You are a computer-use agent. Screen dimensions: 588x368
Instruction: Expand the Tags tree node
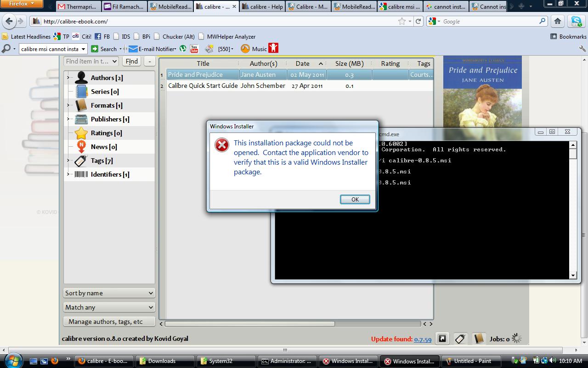[x=68, y=161]
